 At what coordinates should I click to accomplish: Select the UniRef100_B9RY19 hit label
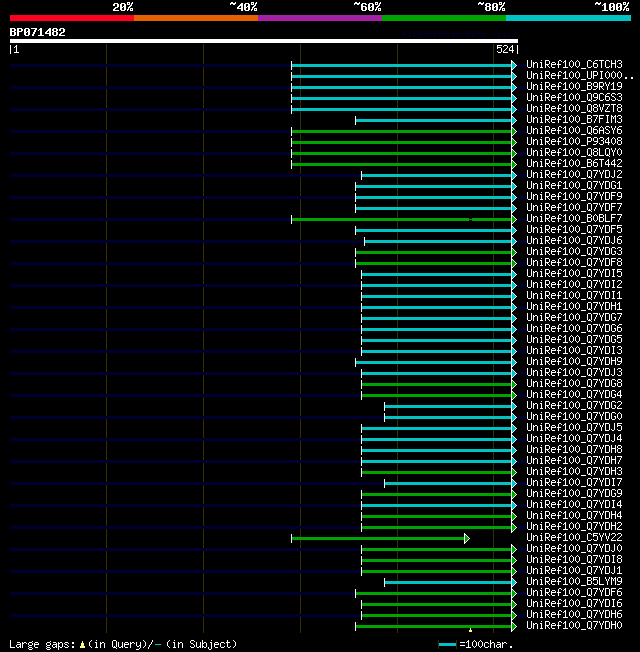pos(574,86)
